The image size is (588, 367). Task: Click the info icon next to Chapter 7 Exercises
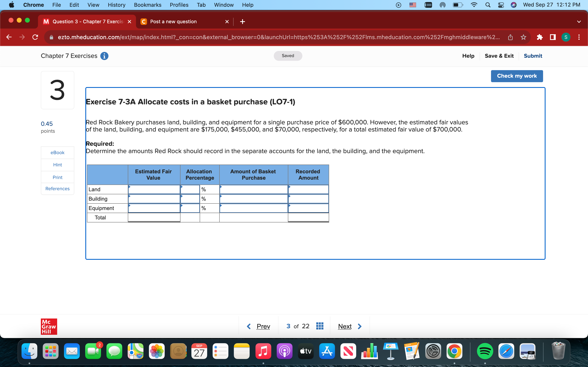[x=104, y=56]
